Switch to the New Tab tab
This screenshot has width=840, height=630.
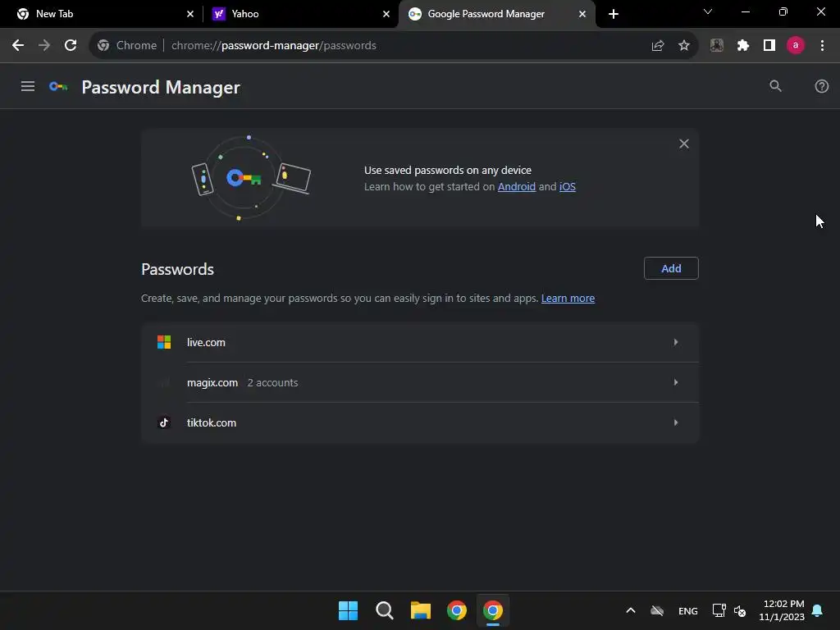pos(102,14)
